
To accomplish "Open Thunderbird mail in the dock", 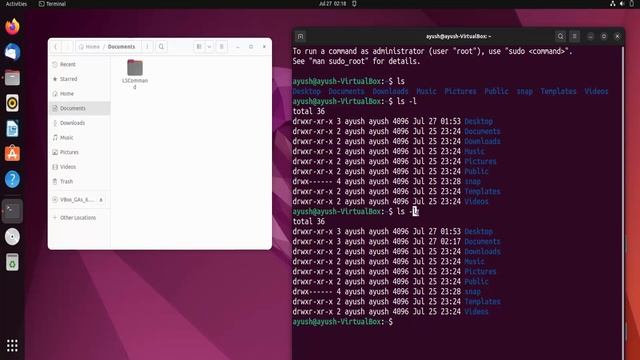I will click(x=12, y=52).
